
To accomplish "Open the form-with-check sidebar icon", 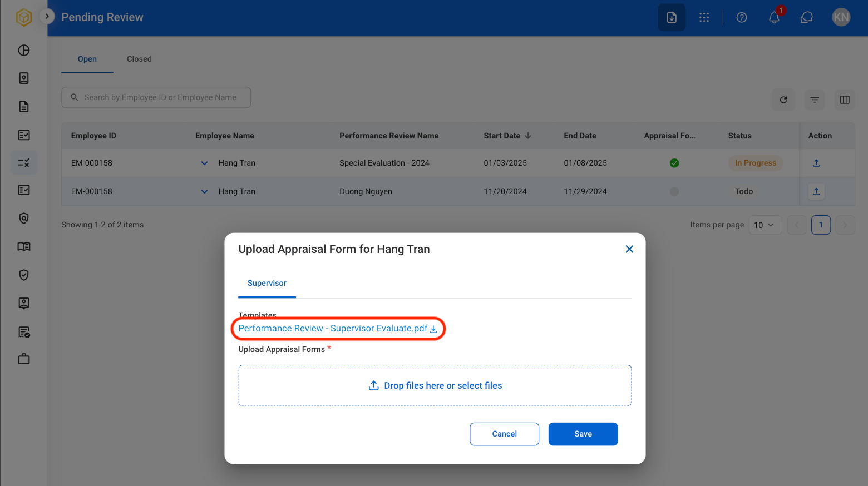I will (x=24, y=332).
